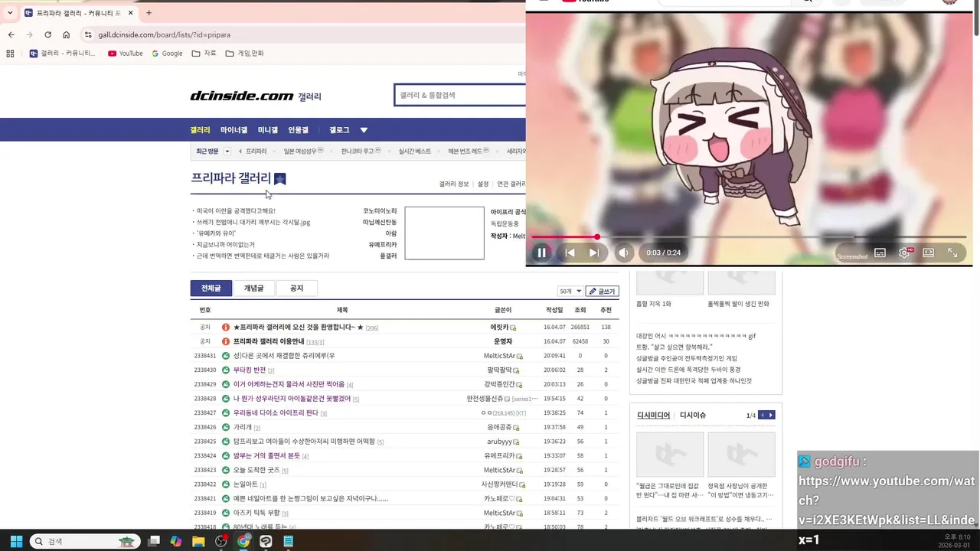Click the address bar URL gall.dcinside.com
The image size is (980, 551).
164,34
